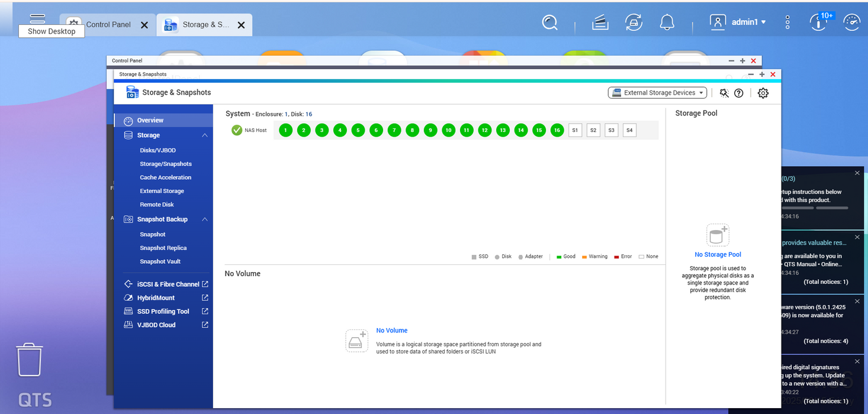Open the help question mark icon
Screen dimensions: 868x414
click(x=739, y=93)
